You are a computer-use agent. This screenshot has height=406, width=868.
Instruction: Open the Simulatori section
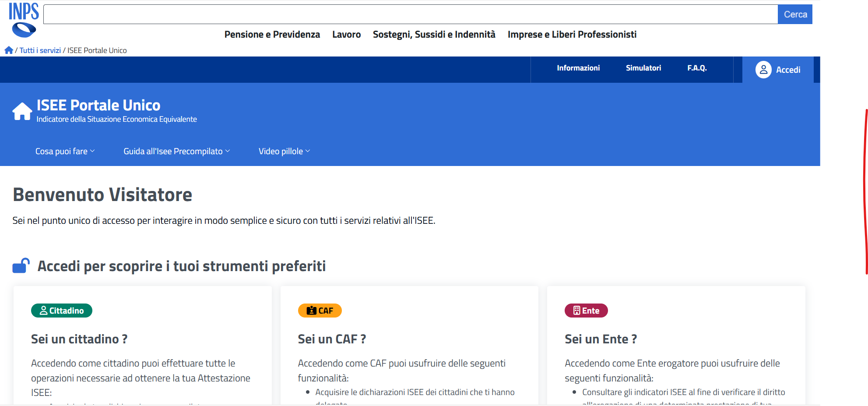tap(643, 68)
